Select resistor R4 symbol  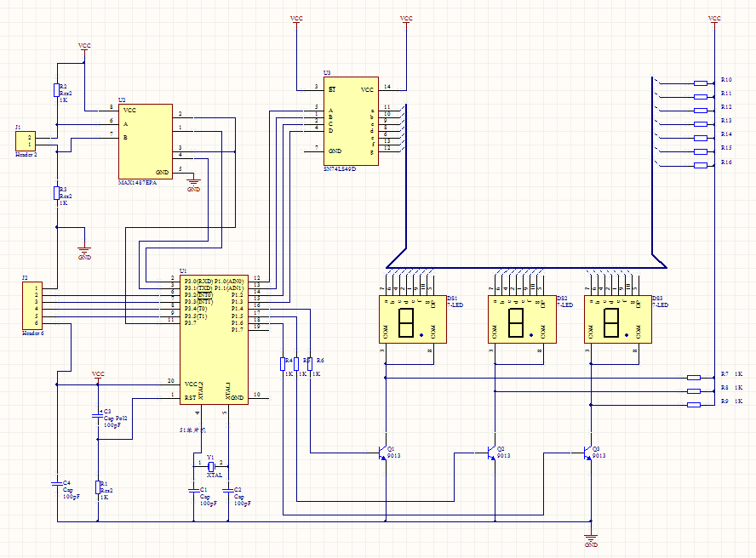(283, 364)
